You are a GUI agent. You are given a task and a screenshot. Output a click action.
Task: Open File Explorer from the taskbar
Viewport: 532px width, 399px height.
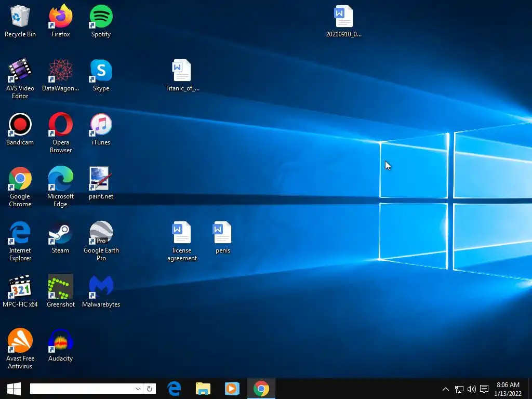click(x=203, y=389)
